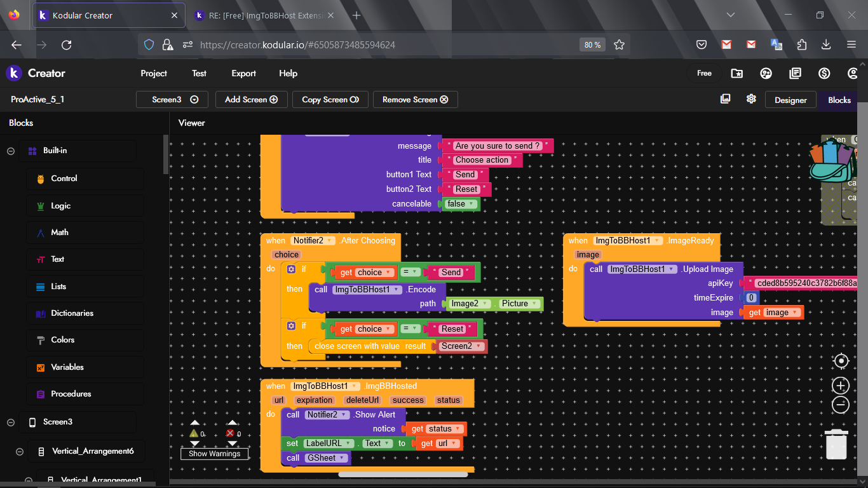
Task: Click the workspace trash can icon
Action: [836, 444]
